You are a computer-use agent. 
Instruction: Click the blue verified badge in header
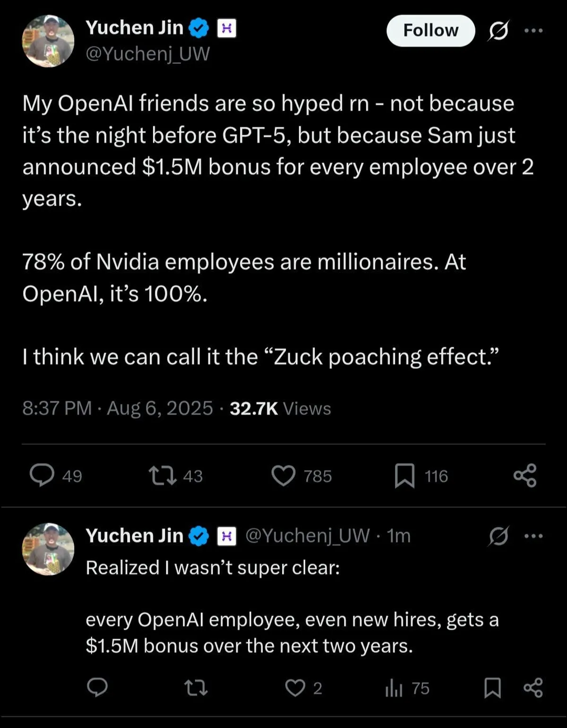(198, 28)
